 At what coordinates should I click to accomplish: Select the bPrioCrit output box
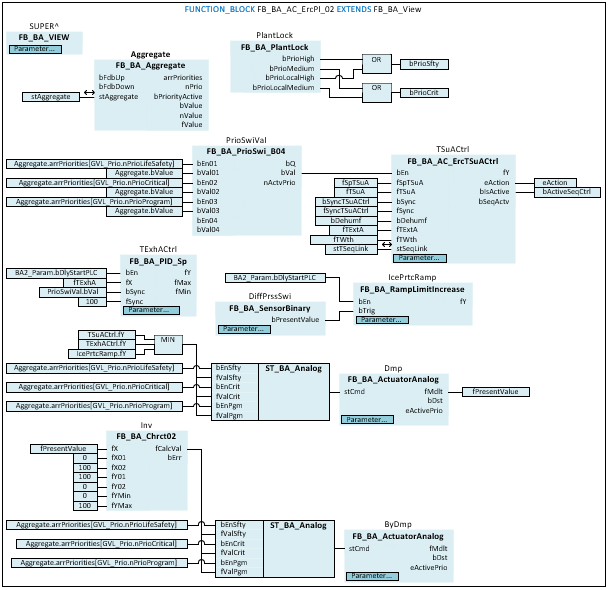(x=424, y=93)
